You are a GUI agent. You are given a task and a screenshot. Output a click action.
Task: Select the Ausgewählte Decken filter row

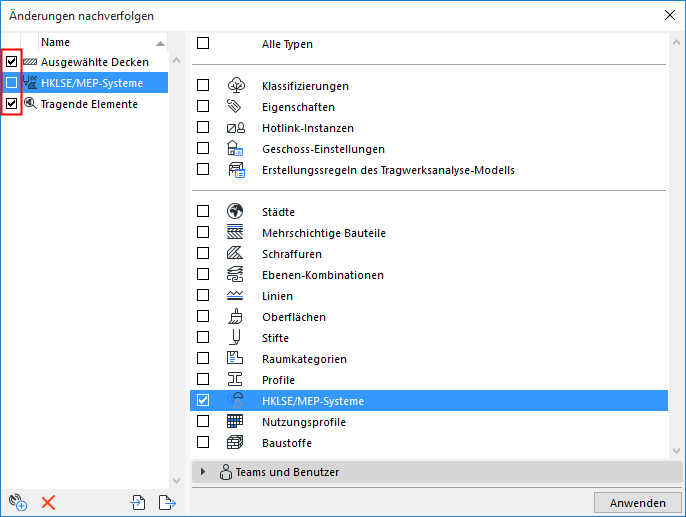point(84,62)
